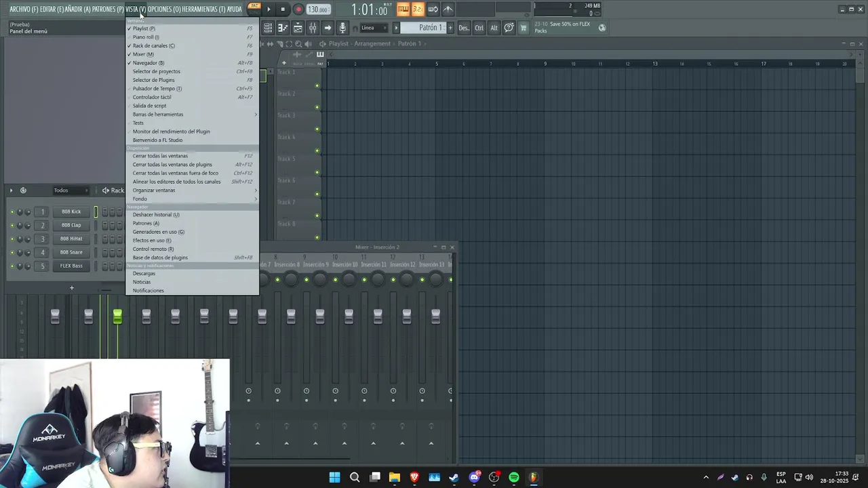Click the arrow browser toolbar icon
868x488 pixels.
click(328, 28)
